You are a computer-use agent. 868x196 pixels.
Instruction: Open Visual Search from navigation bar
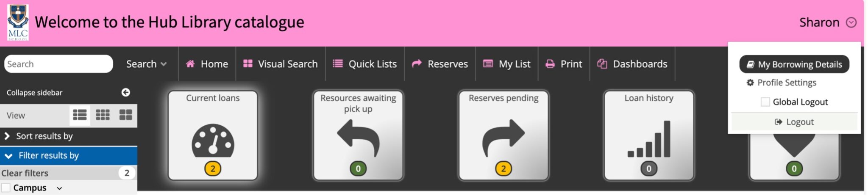(x=280, y=64)
